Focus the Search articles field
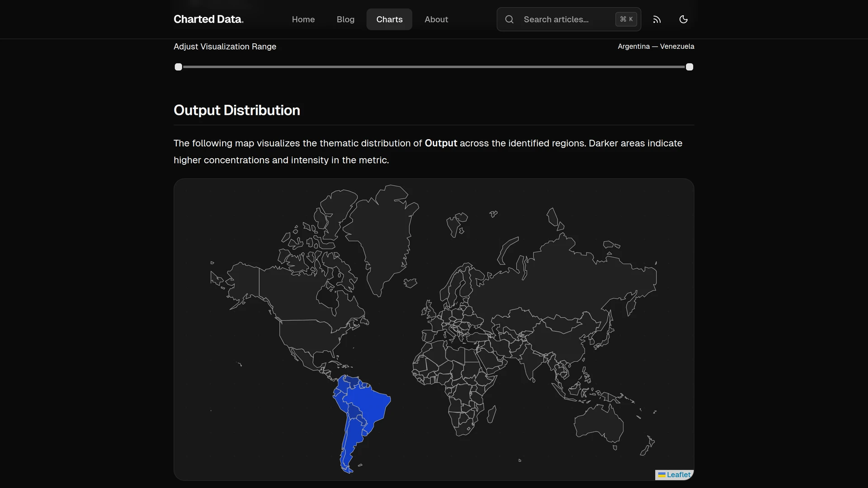 coord(569,19)
